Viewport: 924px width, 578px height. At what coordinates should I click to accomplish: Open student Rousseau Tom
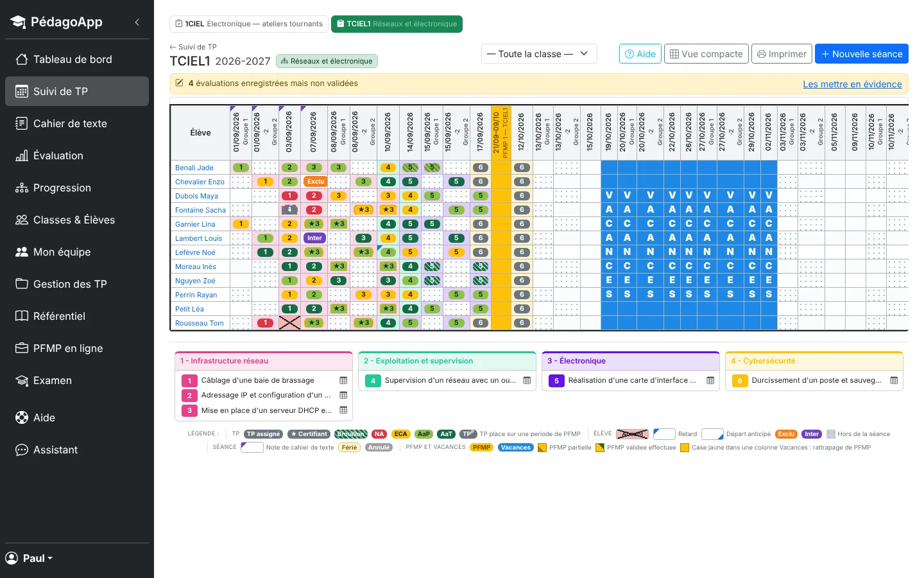(x=200, y=323)
